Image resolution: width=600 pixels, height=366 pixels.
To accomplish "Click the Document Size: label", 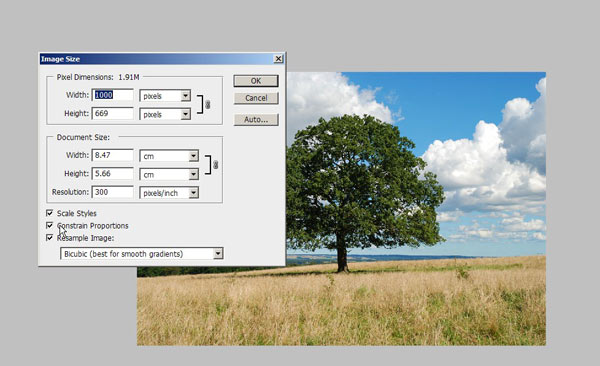I will [x=83, y=137].
